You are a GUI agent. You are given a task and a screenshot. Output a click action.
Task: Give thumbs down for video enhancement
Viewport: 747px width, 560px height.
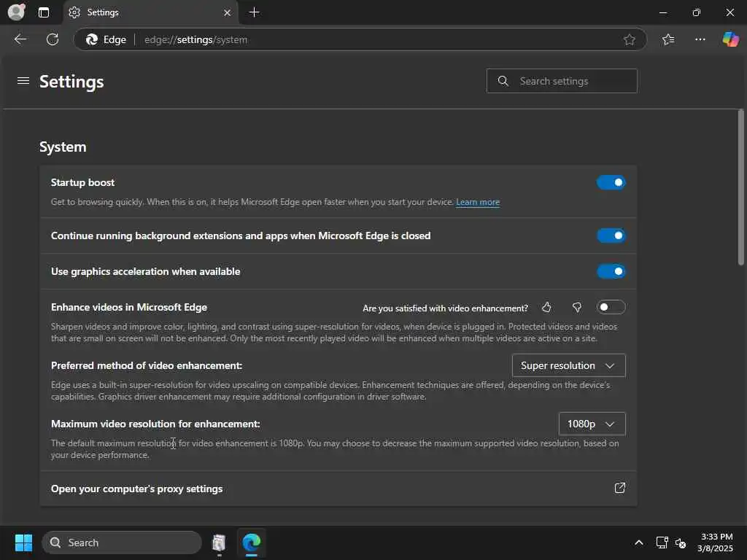(577, 308)
